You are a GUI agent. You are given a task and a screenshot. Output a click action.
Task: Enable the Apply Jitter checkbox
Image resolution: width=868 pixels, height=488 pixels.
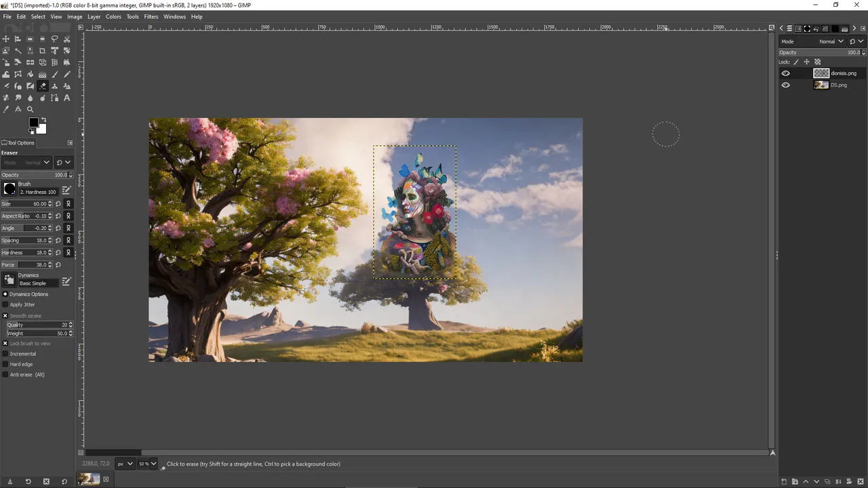5,304
